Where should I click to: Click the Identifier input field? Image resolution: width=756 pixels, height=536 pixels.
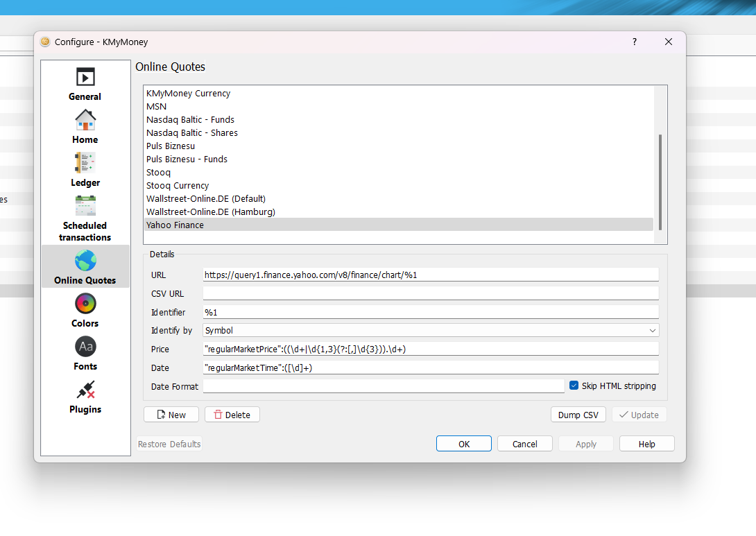coord(431,312)
